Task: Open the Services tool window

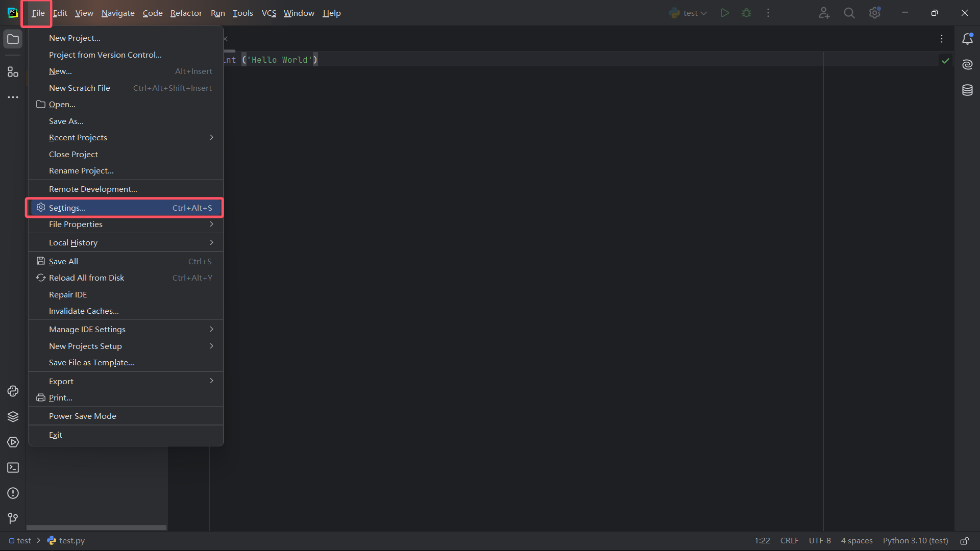Action: [x=13, y=442]
